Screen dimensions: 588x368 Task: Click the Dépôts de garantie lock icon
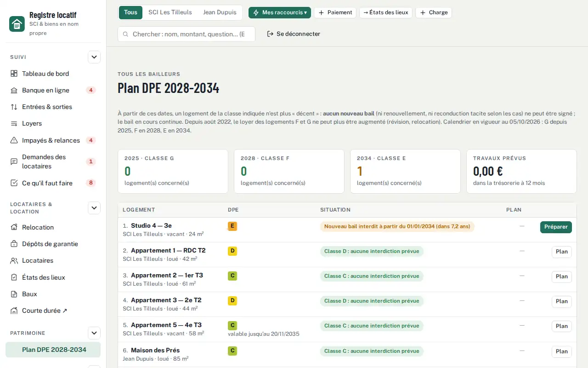(x=14, y=244)
